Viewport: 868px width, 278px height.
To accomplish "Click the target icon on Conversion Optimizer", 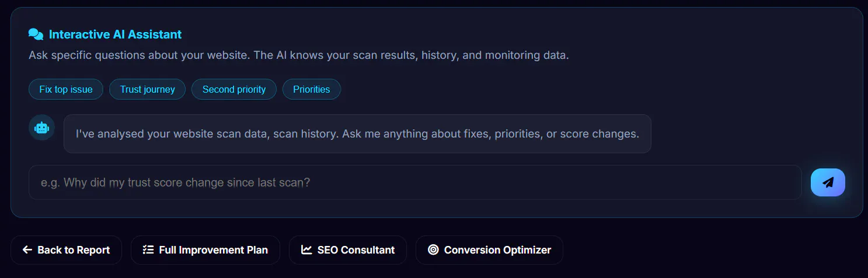I will pos(433,250).
